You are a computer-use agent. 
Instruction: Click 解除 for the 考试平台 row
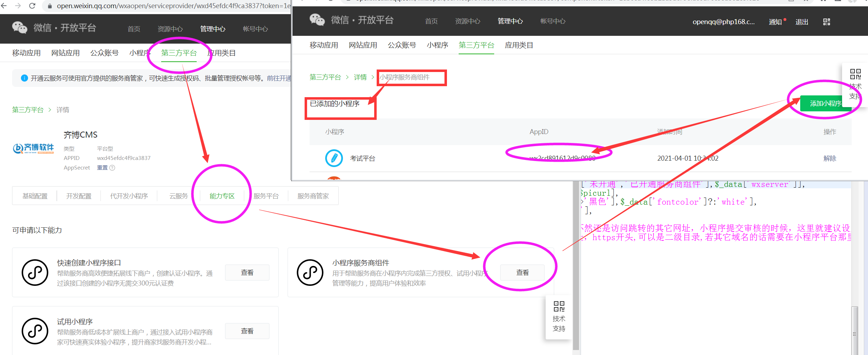pos(830,159)
